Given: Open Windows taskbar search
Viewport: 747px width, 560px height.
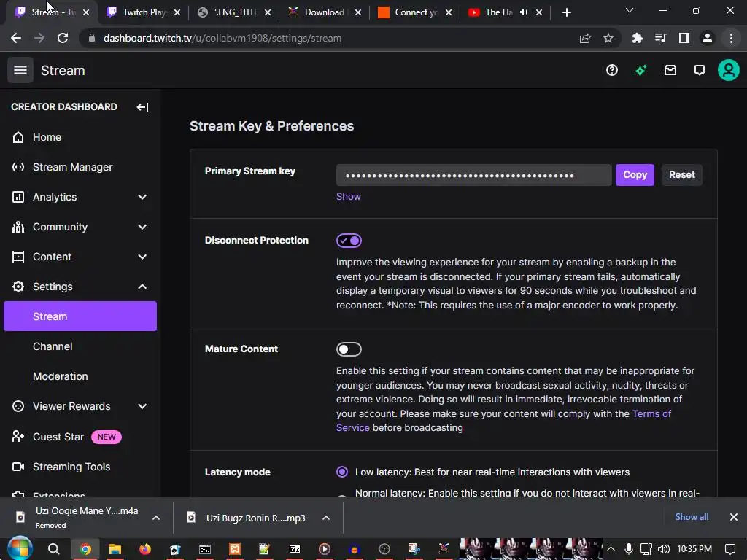Looking at the screenshot, I should [x=54, y=549].
